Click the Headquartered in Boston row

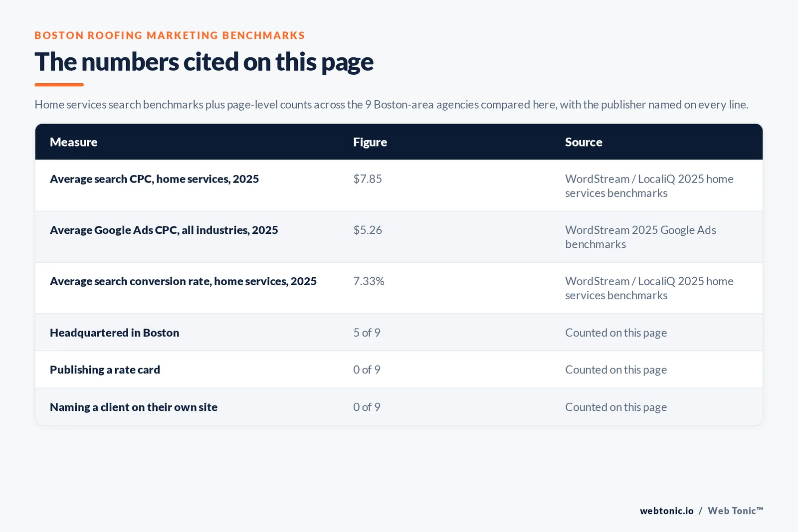(x=399, y=333)
